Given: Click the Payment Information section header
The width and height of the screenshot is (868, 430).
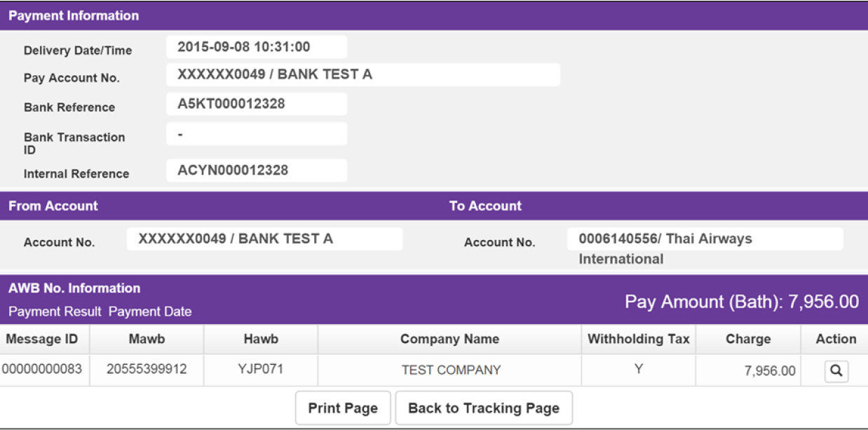Looking at the screenshot, I should [74, 15].
